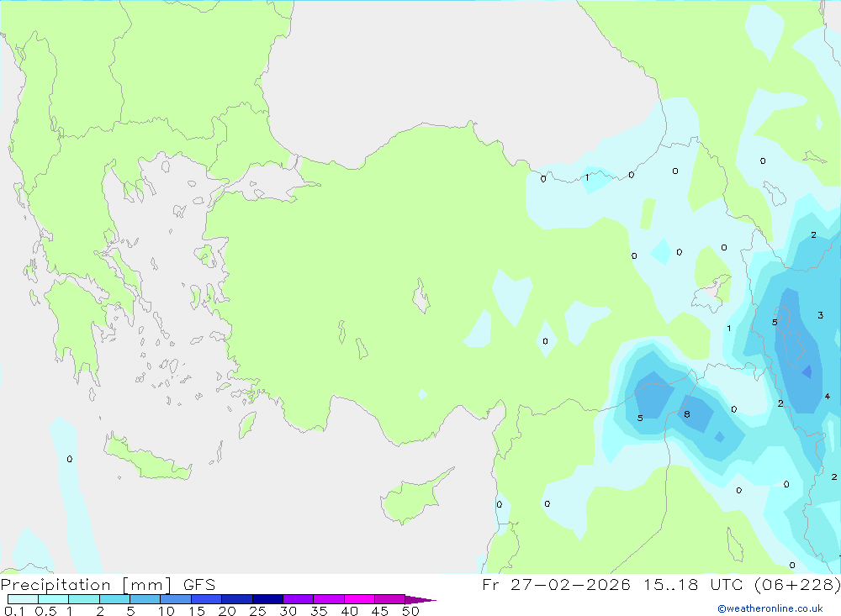Click the 5–10 mm light blue legend swatch
Screen dimensions: 841x616
(145, 599)
